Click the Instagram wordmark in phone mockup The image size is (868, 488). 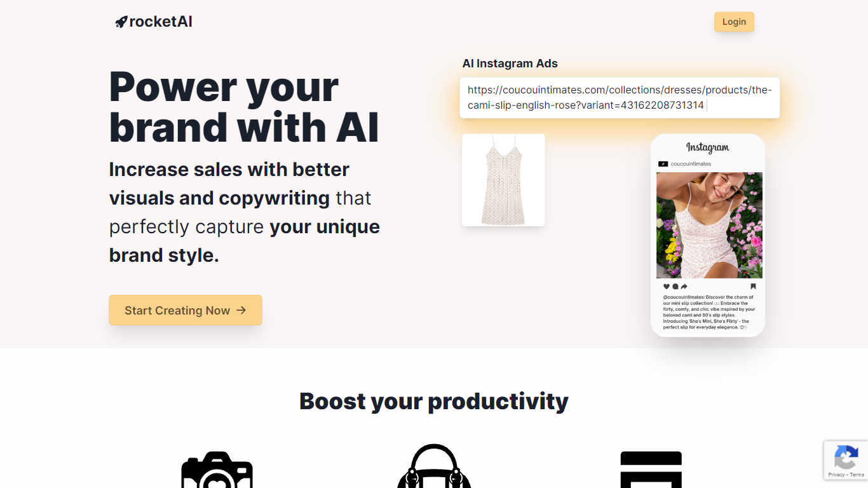708,147
